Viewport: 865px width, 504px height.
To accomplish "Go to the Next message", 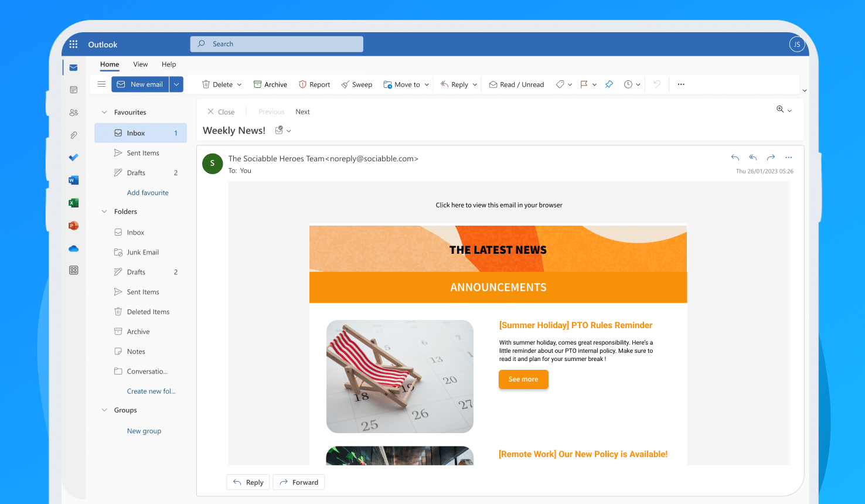I will (x=302, y=112).
